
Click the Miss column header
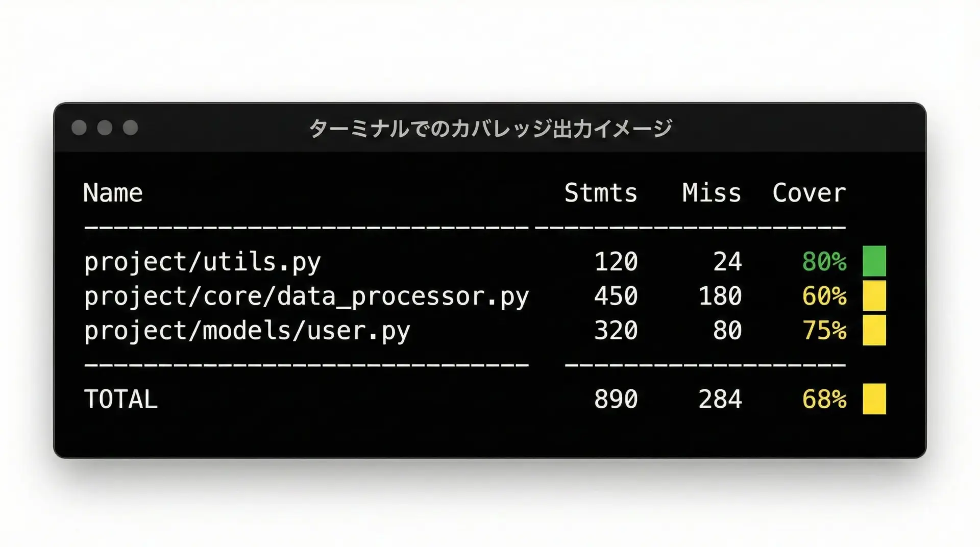[x=712, y=193]
